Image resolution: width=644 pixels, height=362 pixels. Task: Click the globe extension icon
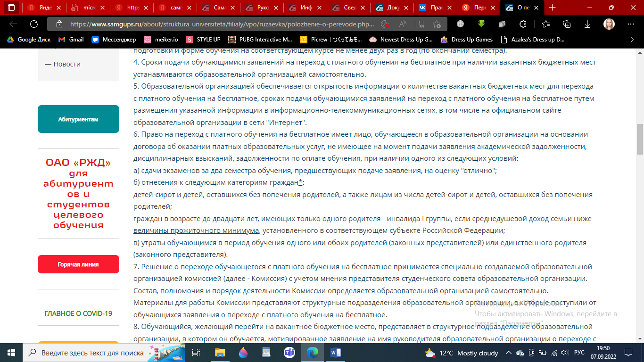[x=460, y=24]
